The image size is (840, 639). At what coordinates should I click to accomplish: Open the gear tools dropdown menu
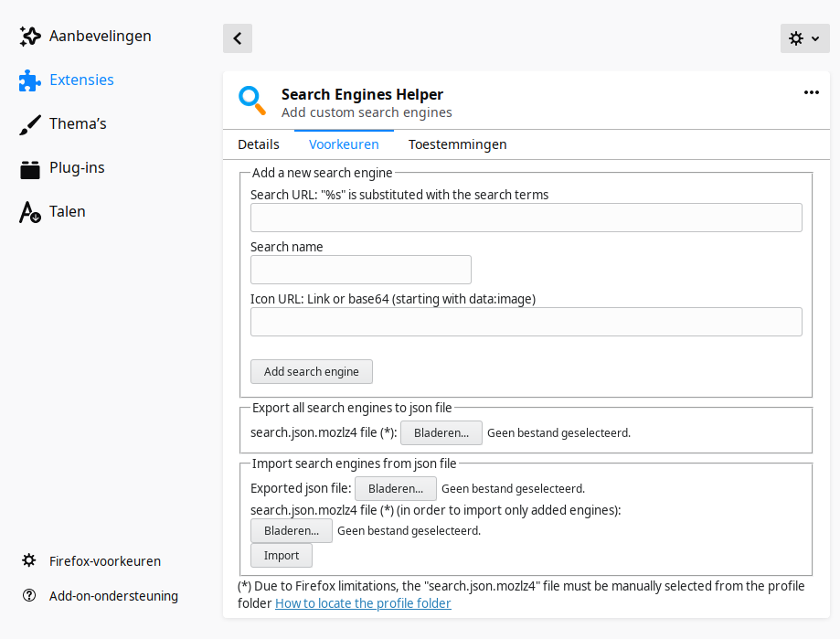coord(804,38)
